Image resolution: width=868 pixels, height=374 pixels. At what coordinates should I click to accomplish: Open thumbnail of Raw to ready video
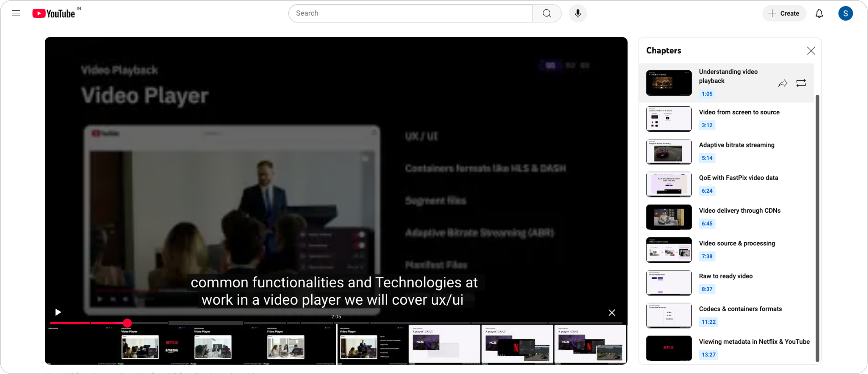pos(669,282)
